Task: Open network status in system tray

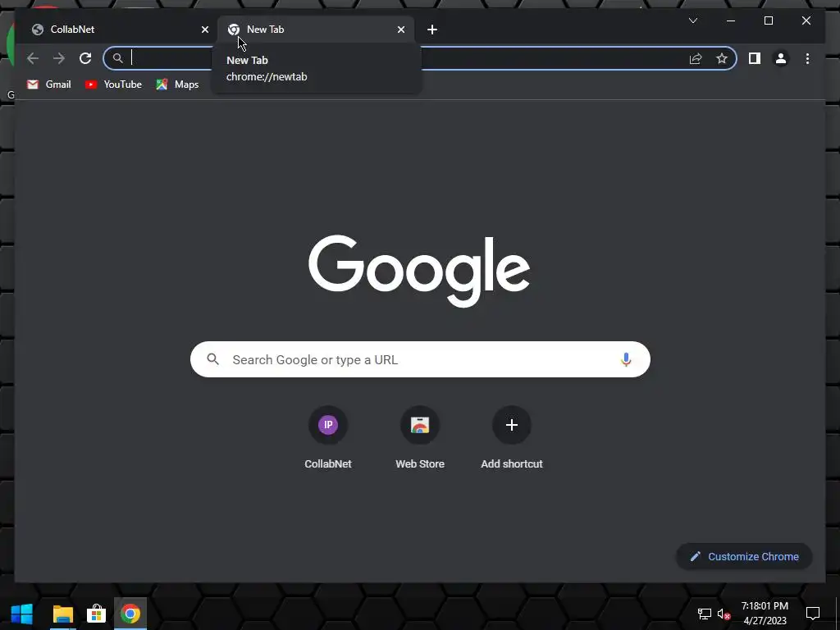Action: tap(704, 614)
